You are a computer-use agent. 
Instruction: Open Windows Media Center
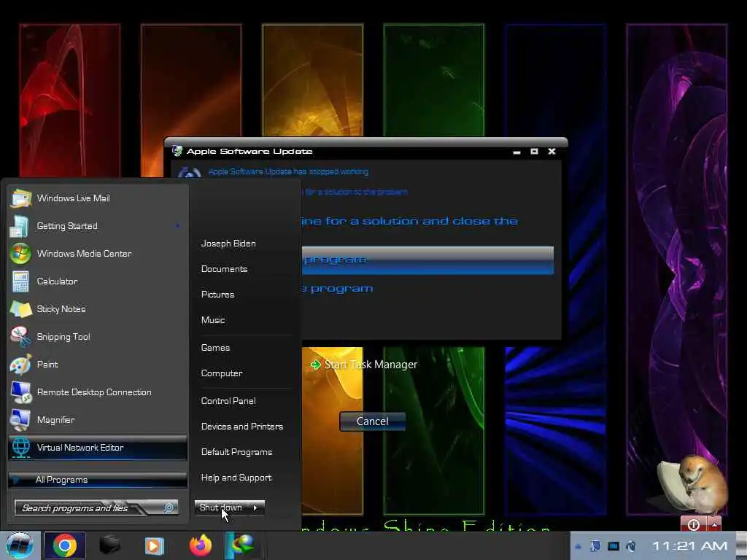tap(98, 254)
